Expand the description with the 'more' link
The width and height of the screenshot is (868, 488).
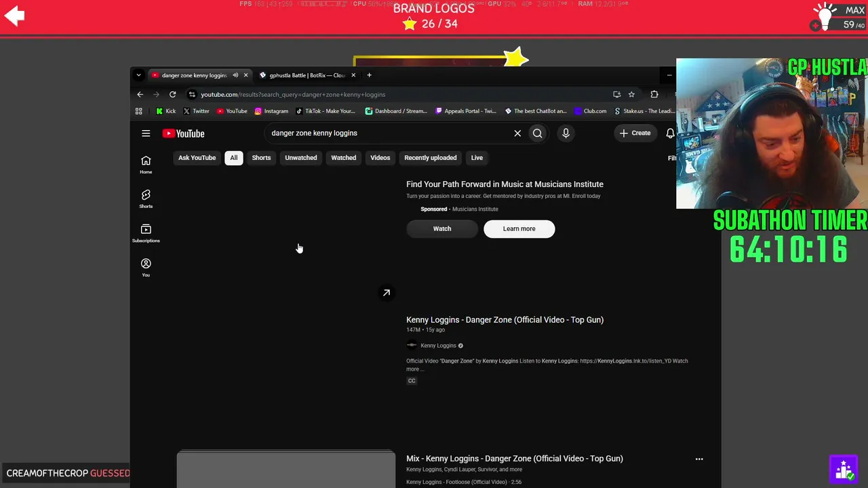tap(414, 369)
